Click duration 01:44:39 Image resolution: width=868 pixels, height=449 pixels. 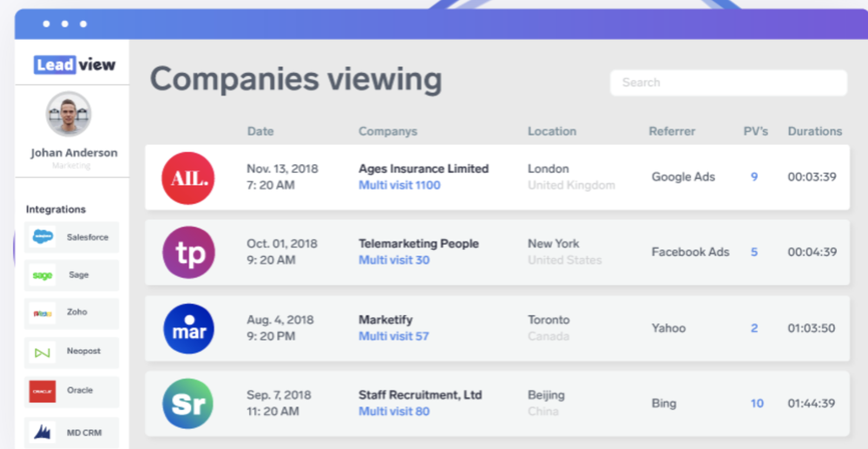coord(812,403)
